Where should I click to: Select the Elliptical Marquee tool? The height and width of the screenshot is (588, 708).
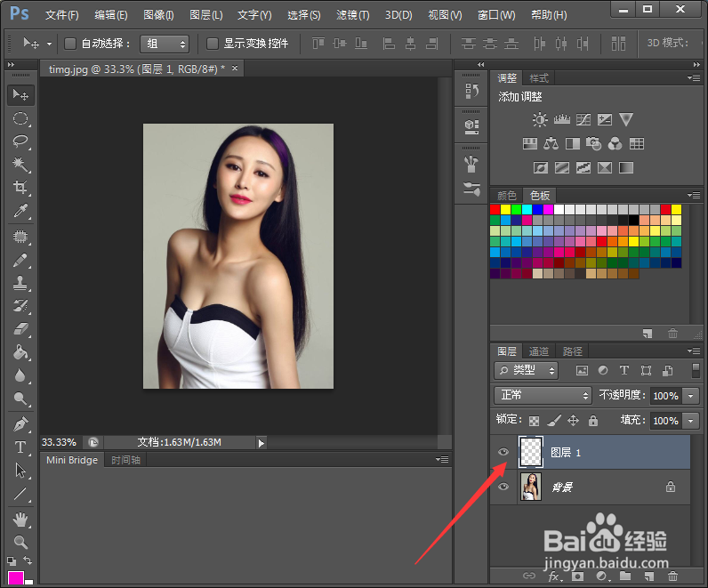click(20, 118)
